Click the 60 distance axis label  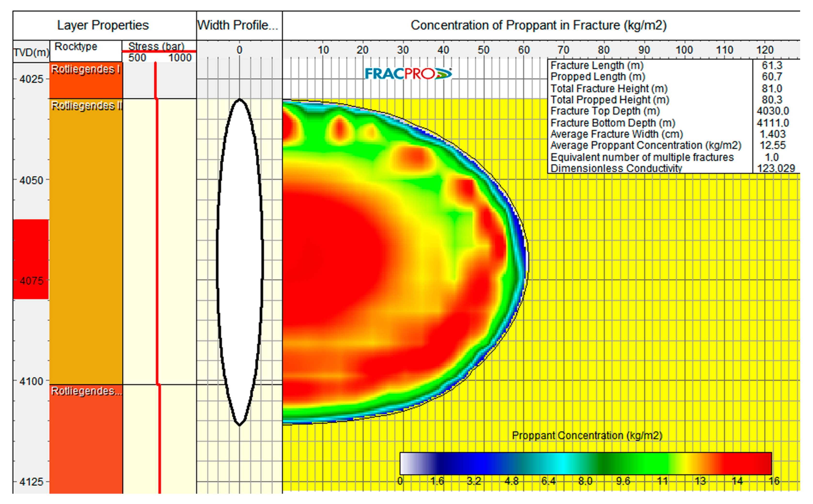524,50
